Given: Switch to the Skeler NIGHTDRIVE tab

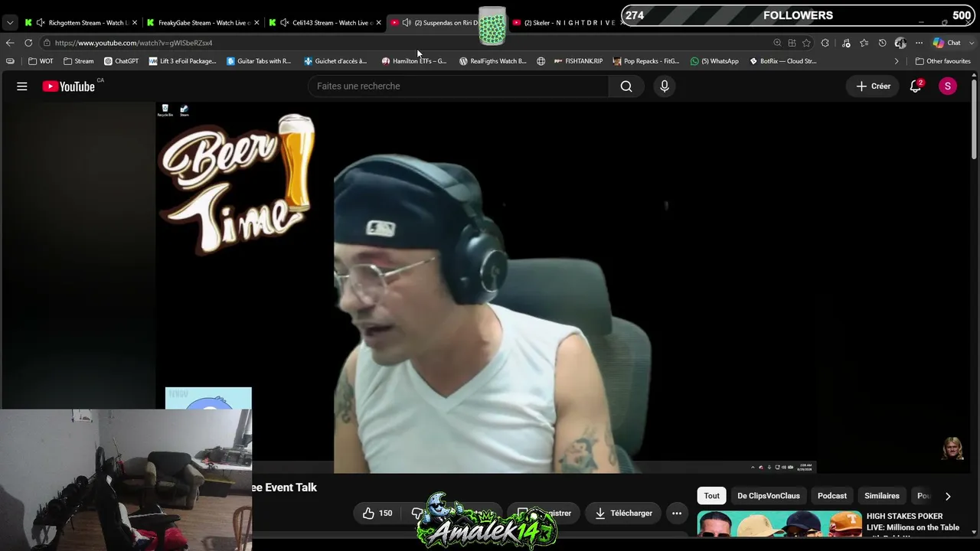Looking at the screenshot, I should (568, 23).
